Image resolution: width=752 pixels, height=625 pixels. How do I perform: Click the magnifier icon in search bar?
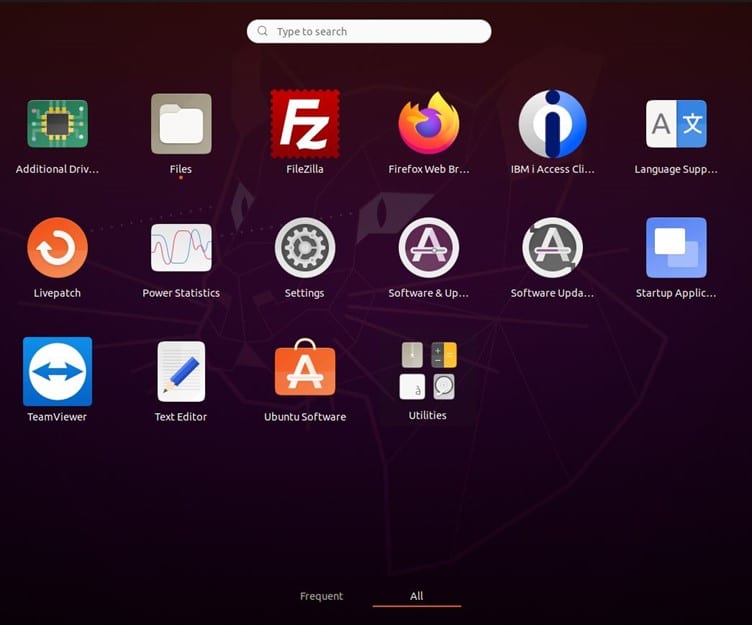263,32
